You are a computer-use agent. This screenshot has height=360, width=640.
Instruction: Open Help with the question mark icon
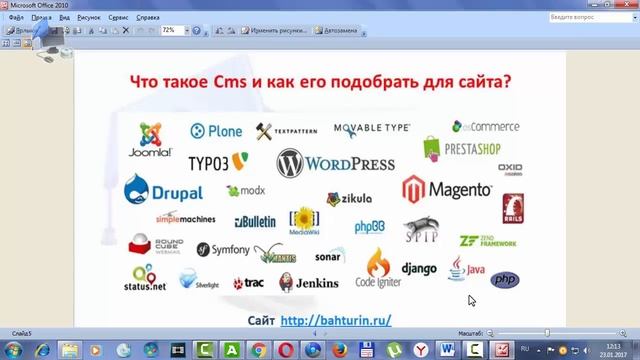tap(197, 31)
